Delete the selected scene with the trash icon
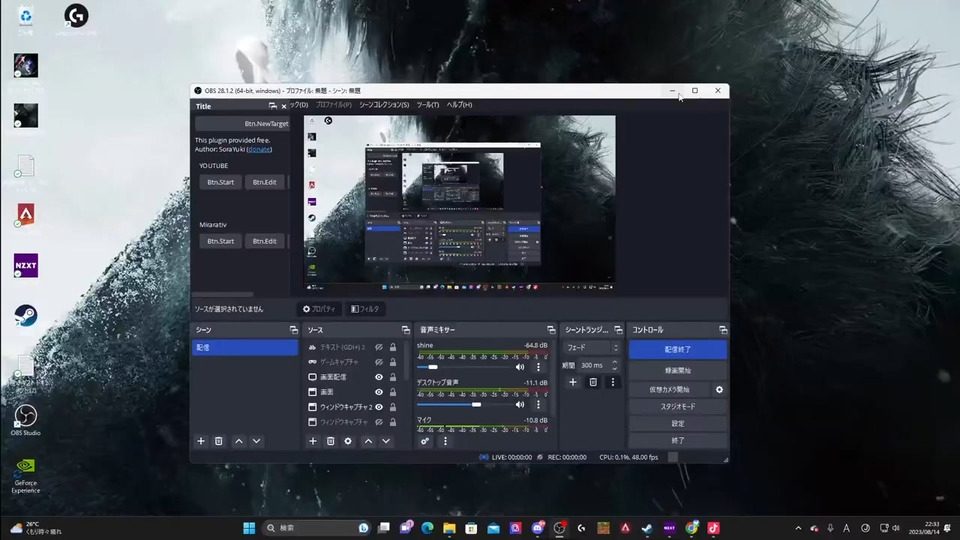This screenshot has width=960, height=540. coord(219,441)
